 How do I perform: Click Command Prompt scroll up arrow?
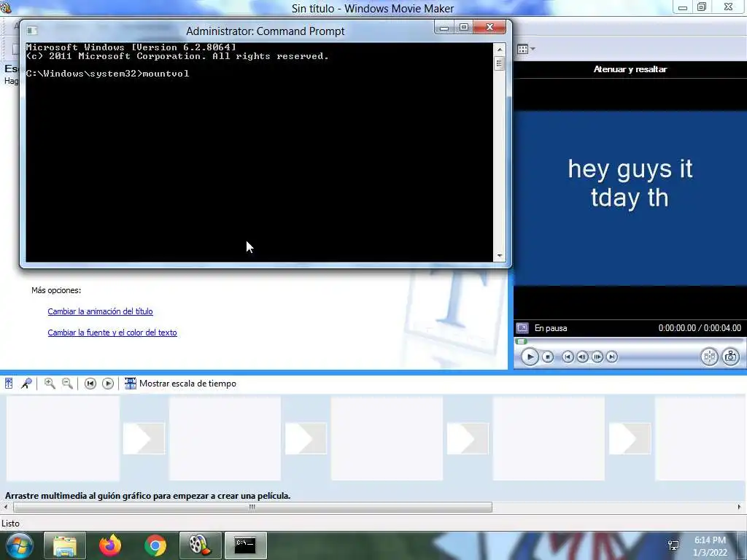tap(499, 50)
